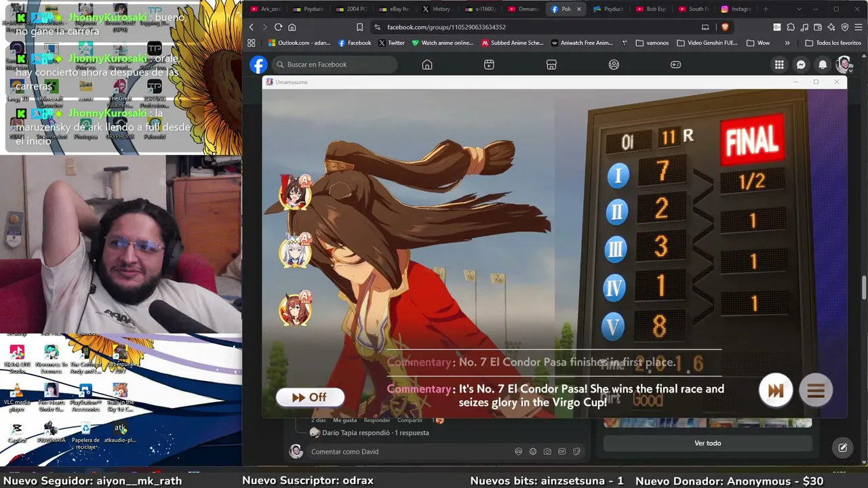Expand Darío Tapia's 1 respuesta reply
The height and width of the screenshot is (488, 868).
click(x=375, y=432)
